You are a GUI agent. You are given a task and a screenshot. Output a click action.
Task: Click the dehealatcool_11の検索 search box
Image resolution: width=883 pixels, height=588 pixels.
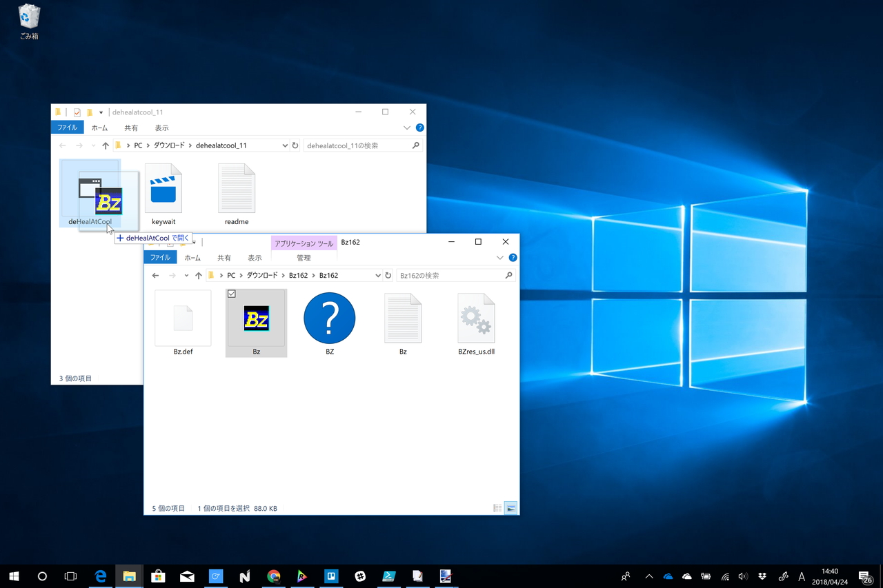tap(363, 145)
